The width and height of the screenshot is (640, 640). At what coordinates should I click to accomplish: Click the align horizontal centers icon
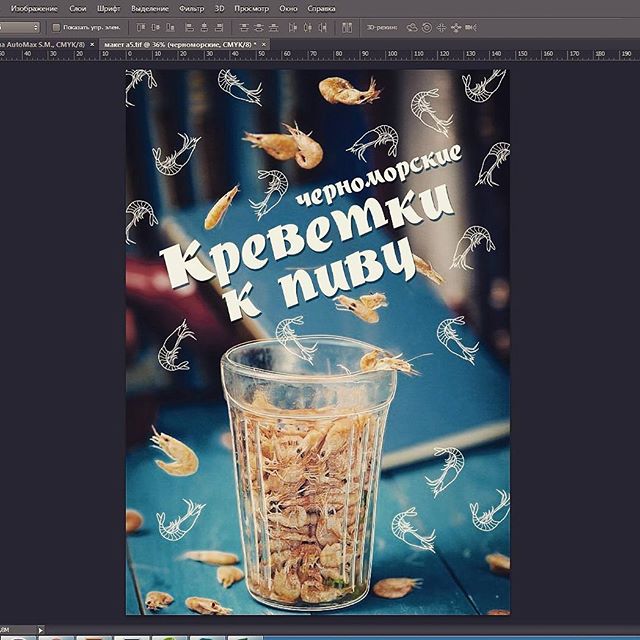pos(204,27)
